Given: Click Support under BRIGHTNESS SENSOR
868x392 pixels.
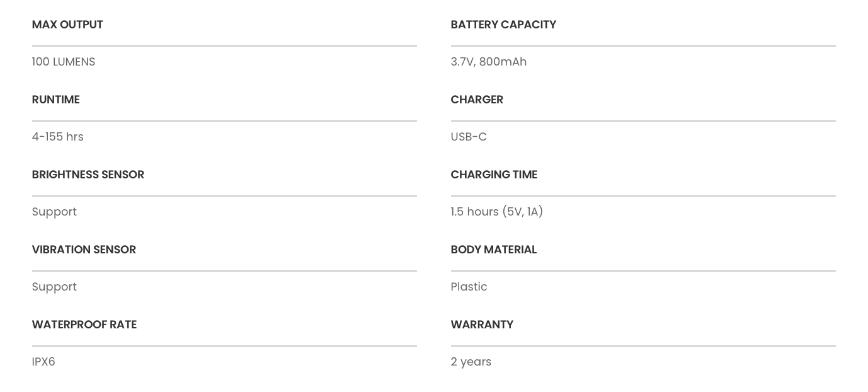Looking at the screenshot, I should [54, 212].
